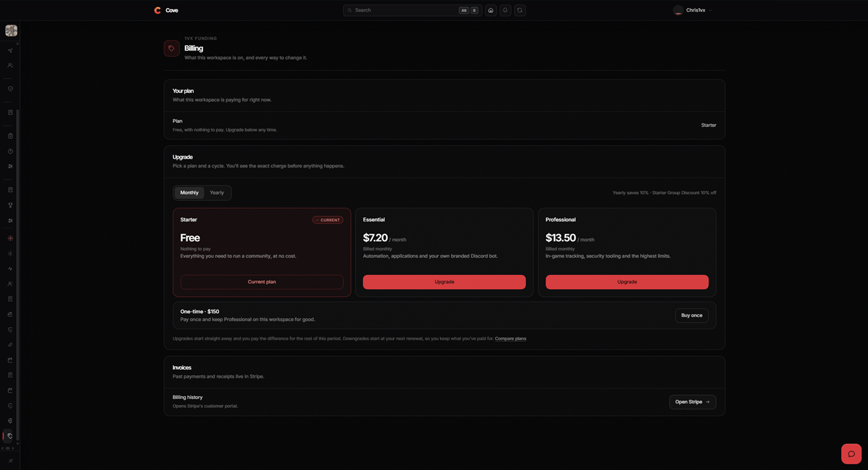Open the two-person members icon in sidebar
The height and width of the screenshot is (470, 868).
coord(10,66)
